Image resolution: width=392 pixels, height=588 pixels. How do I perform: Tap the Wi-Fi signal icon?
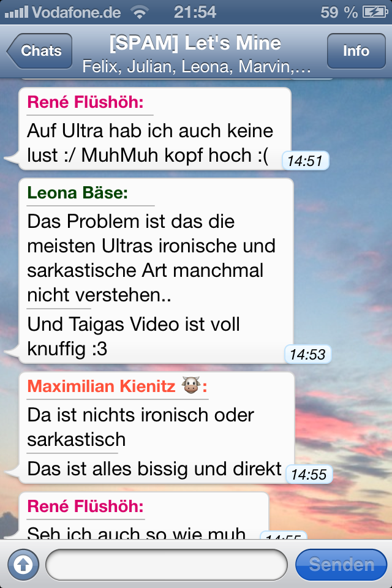[x=140, y=13]
